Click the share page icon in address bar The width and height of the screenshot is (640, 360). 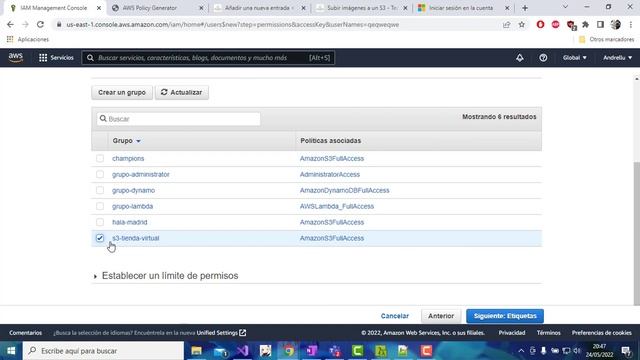point(507,24)
